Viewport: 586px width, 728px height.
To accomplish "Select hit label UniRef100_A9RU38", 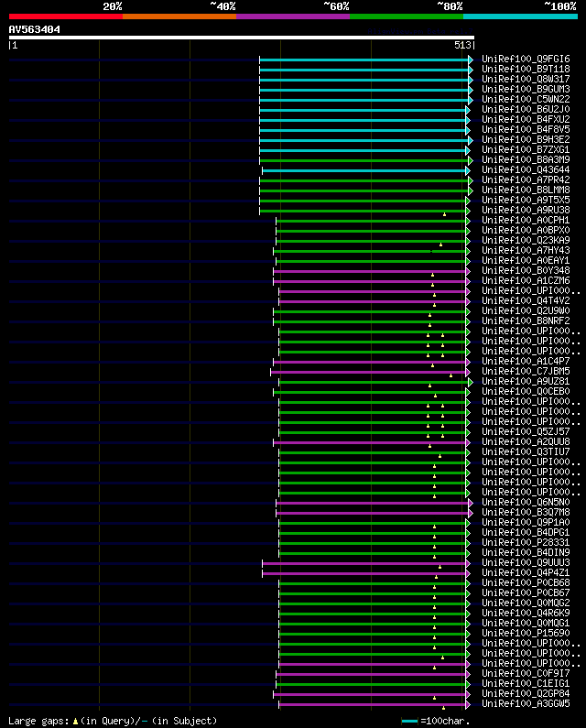I will (x=526, y=211).
